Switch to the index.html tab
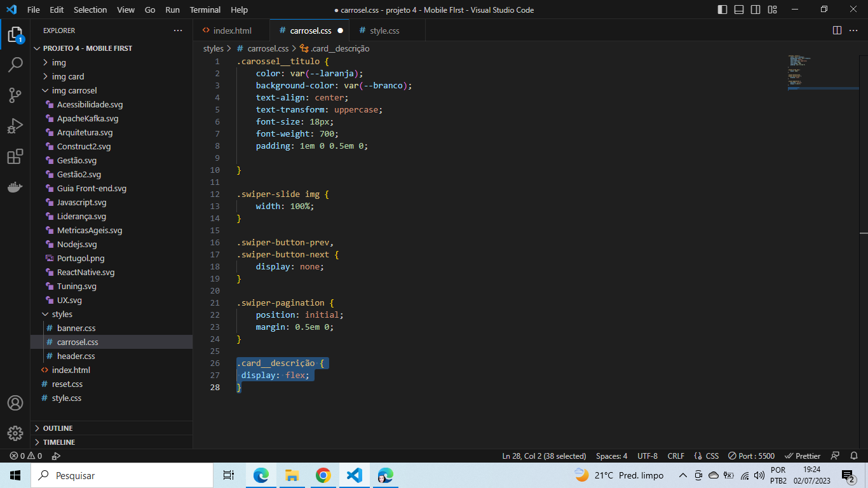 pos(232,30)
